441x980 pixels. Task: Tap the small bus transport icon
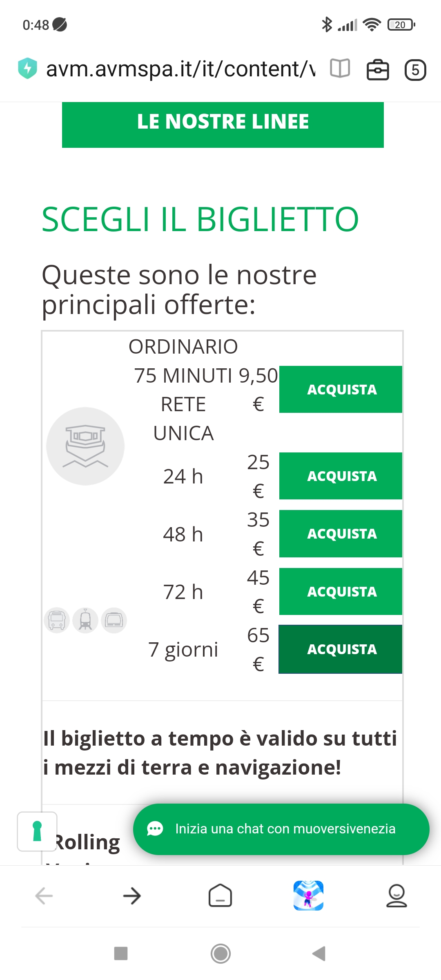(x=57, y=620)
